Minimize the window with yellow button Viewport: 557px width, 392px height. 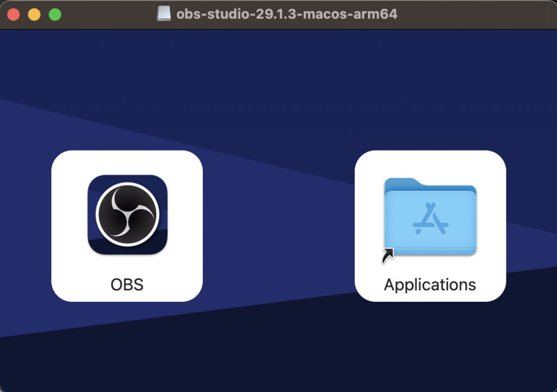pyautogui.click(x=34, y=15)
